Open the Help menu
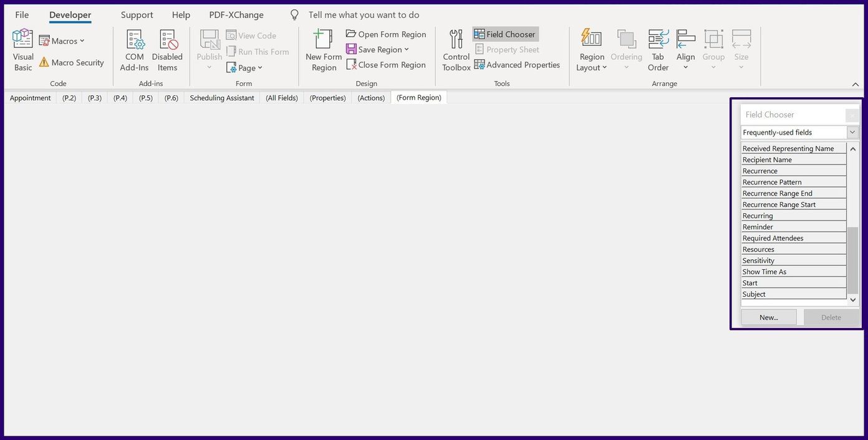This screenshot has height=440, width=868. point(180,14)
